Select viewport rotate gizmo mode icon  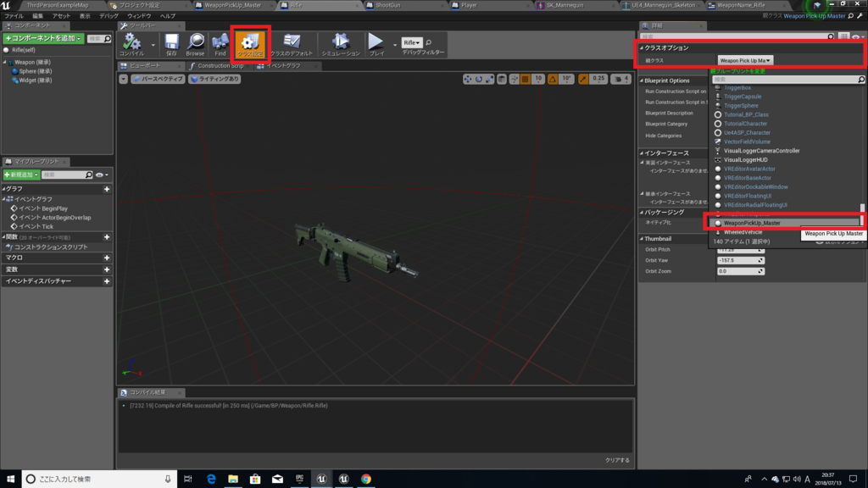[479, 79]
